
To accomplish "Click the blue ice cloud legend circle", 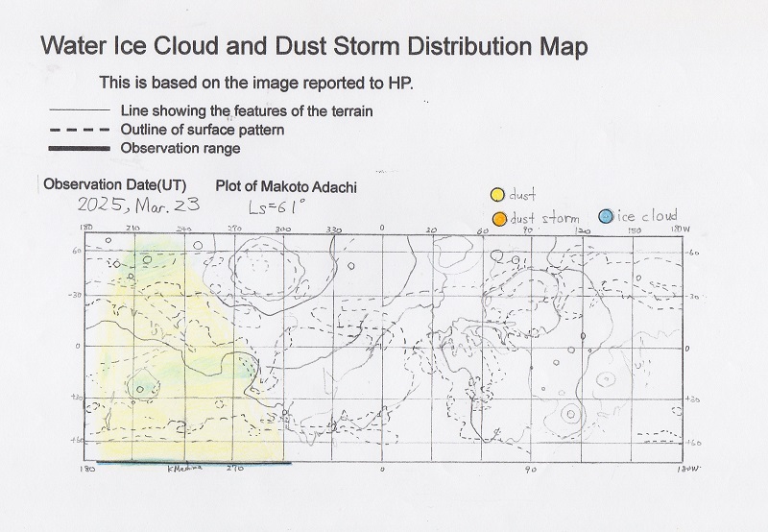I will pos(606,216).
